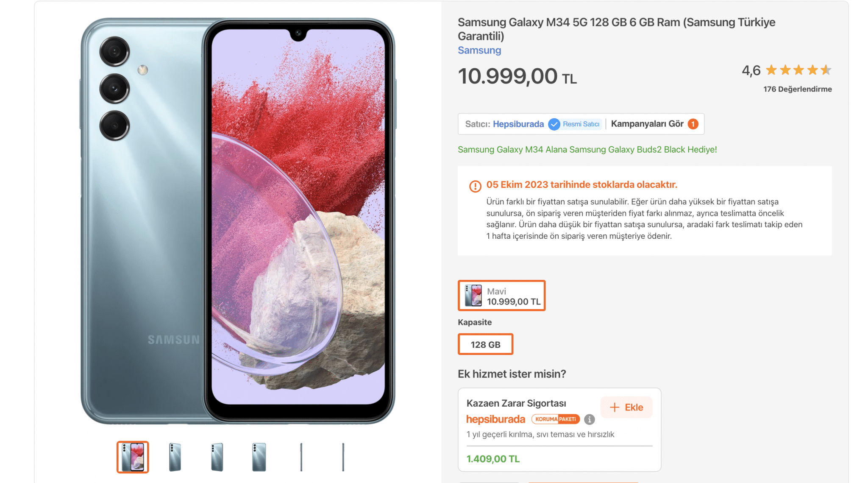Image resolution: width=868 pixels, height=483 pixels.
Task: Open the Hepsiburada seller link
Action: coord(518,124)
